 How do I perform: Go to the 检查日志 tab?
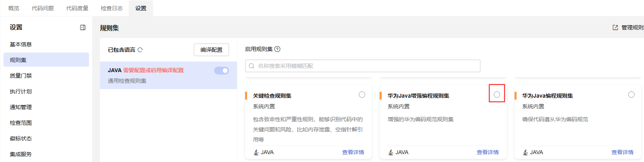coord(112,8)
